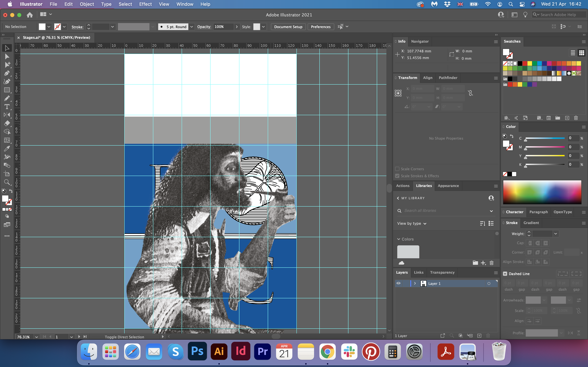The width and height of the screenshot is (588, 367).
Task: Open Photoshop from the dock
Action: click(197, 351)
